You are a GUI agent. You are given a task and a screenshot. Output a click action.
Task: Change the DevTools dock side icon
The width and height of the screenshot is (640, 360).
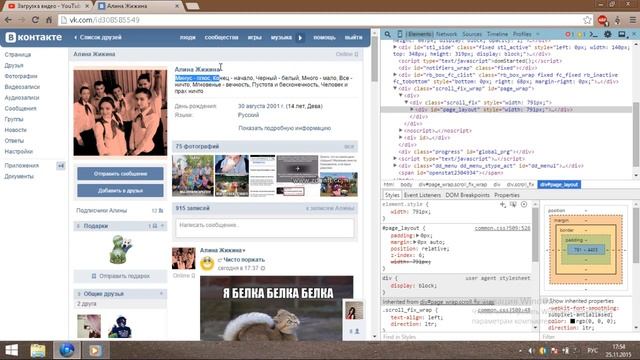click(622, 34)
